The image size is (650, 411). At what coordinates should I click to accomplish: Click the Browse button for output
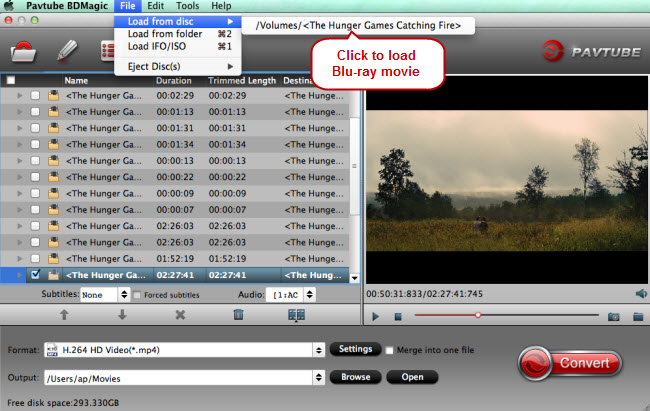pos(357,377)
